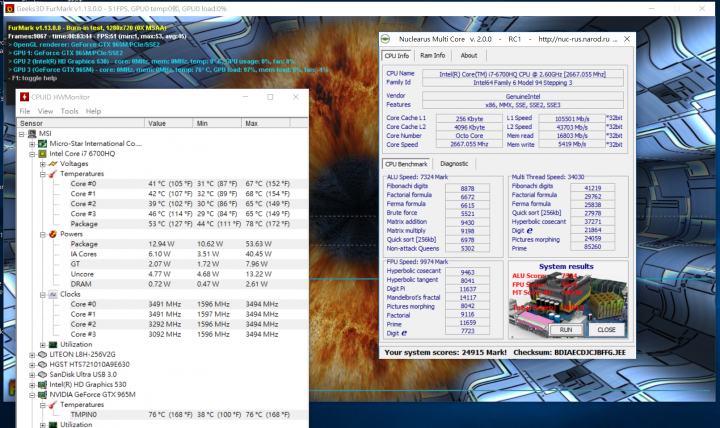Expand the Micro-Star International node
Viewport: 720px width, 428px height.
(x=32, y=144)
